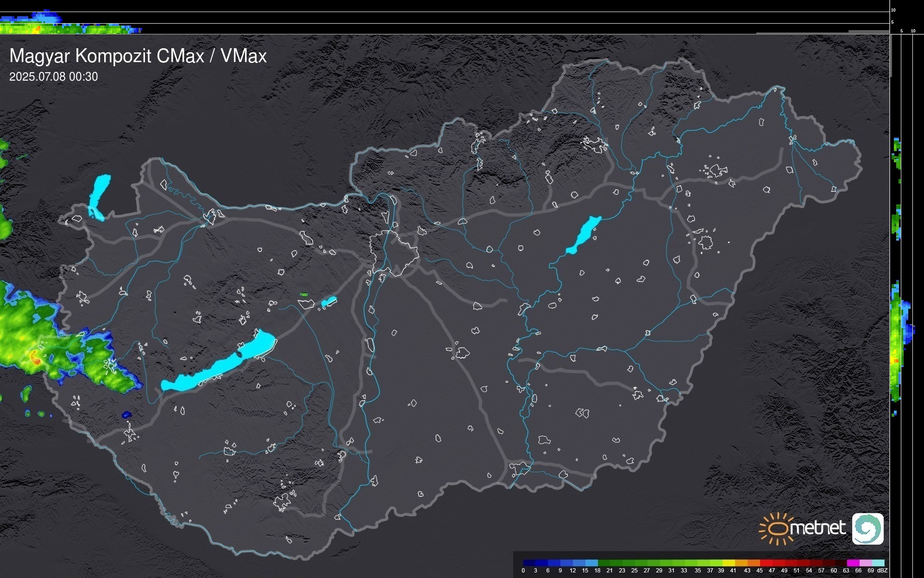Click the Budapest city outline
924x578 pixels.
coord(394,253)
